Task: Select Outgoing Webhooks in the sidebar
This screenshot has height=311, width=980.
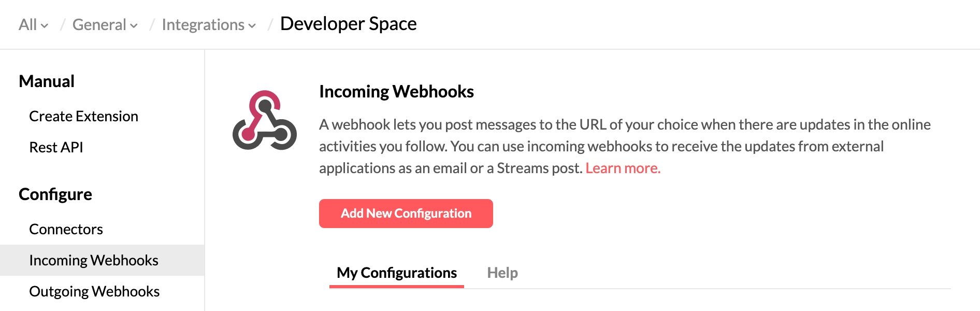Action: click(94, 291)
